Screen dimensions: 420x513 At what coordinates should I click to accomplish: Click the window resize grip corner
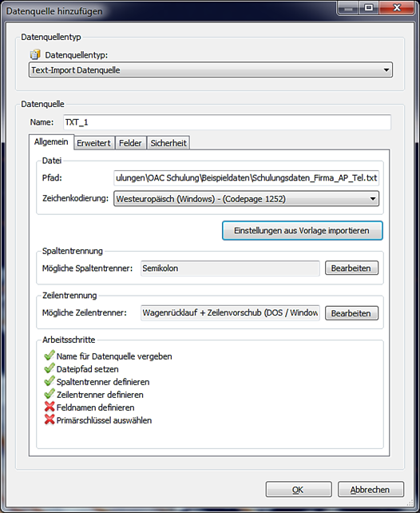coord(410,503)
